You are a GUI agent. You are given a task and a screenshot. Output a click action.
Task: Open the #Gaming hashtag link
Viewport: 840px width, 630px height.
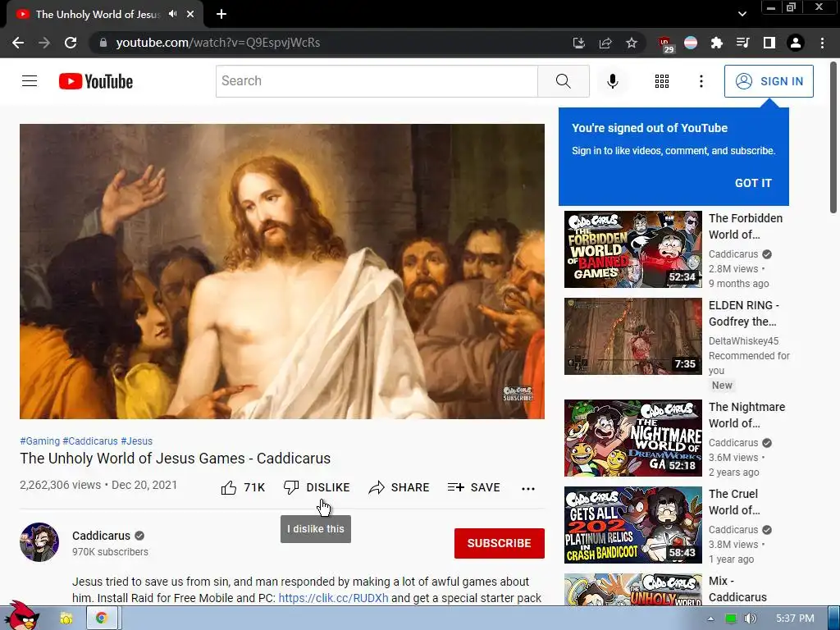click(39, 441)
